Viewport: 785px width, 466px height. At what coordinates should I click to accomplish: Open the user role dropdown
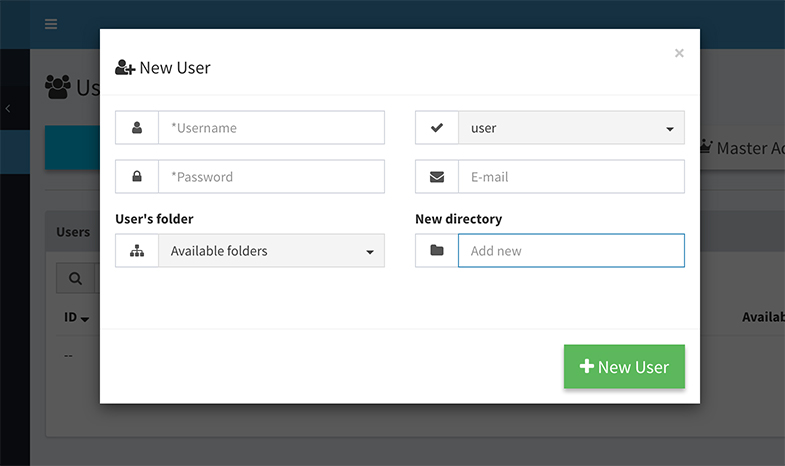tap(571, 128)
